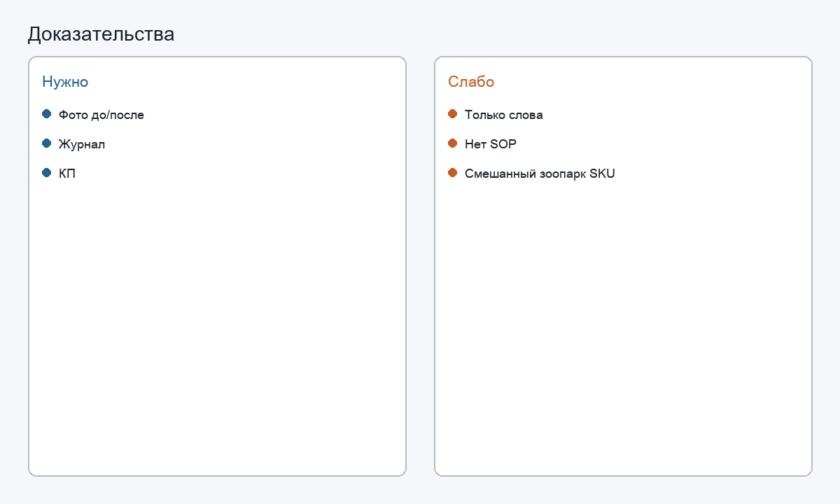Click the 'Журнал' list item
This screenshot has height=504, width=840.
click(82, 144)
